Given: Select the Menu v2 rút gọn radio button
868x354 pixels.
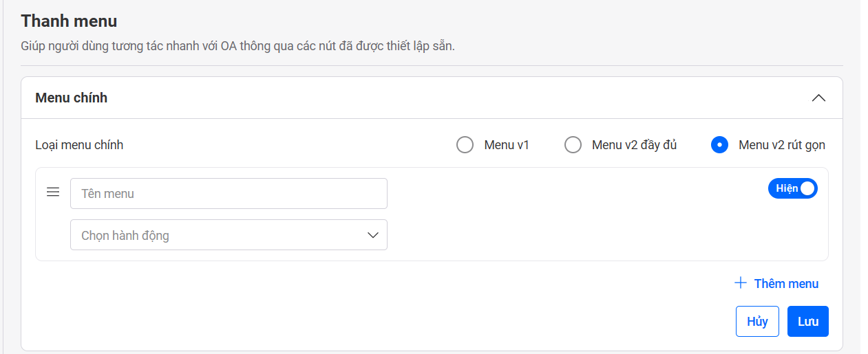Looking at the screenshot, I should 719,145.
